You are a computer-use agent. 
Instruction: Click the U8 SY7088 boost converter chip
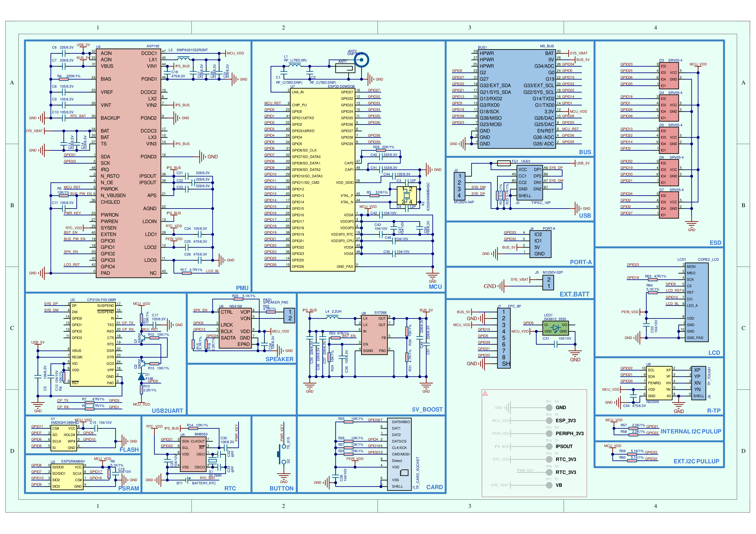374,335
